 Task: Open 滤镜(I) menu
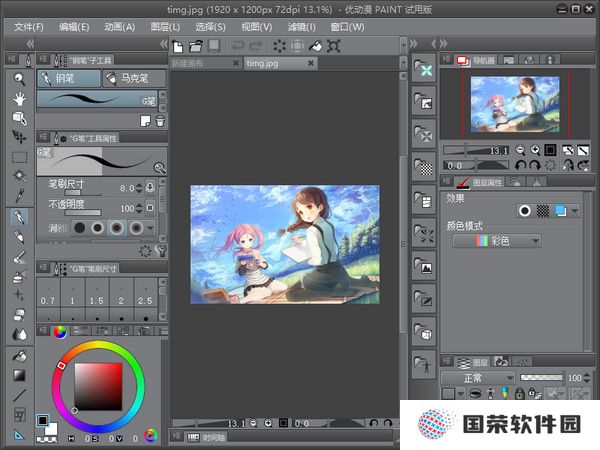pyautogui.click(x=302, y=27)
